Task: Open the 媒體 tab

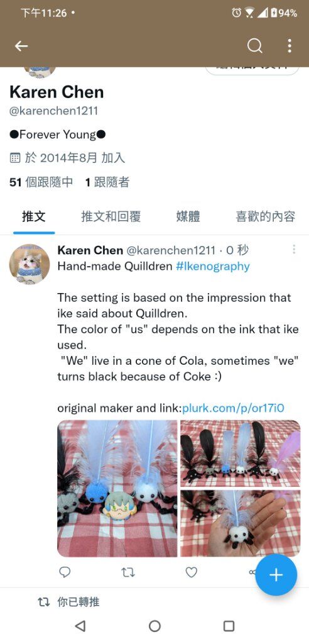Action: [x=188, y=216]
